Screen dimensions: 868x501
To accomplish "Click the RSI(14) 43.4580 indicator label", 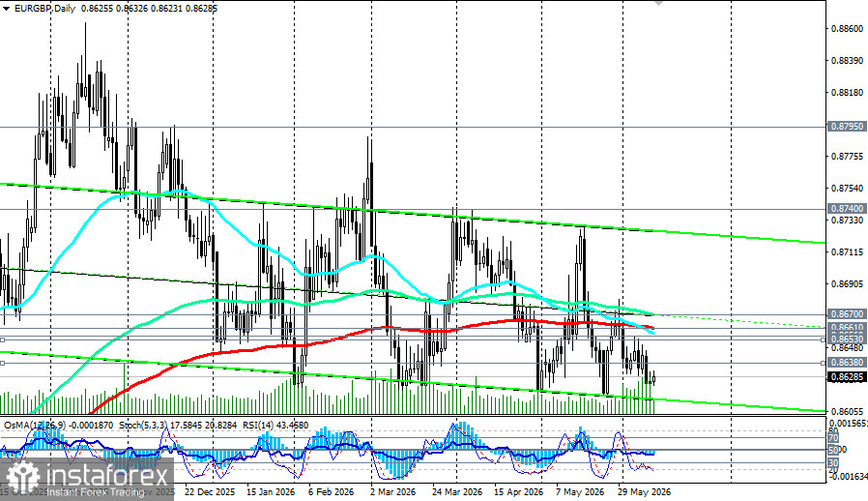I will 275,425.
